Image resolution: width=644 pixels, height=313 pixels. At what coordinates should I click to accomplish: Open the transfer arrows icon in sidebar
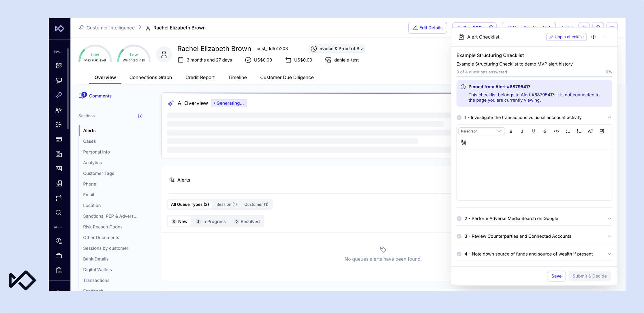point(59,198)
